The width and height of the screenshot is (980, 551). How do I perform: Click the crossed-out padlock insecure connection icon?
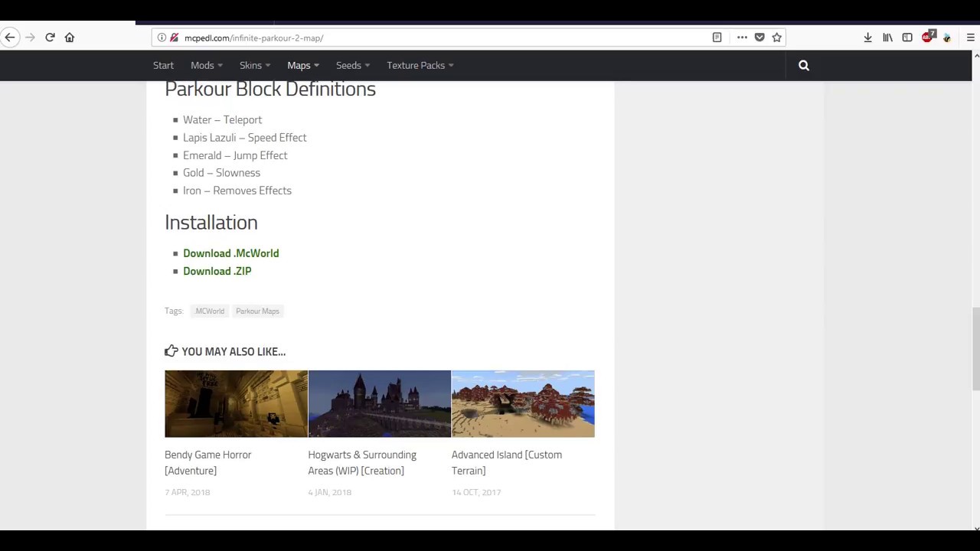pyautogui.click(x=174, y=37)
